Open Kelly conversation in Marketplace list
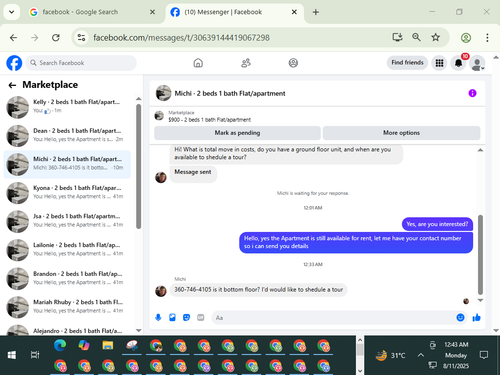This screenshot has height=375, width=500. (x=67, y=107)
